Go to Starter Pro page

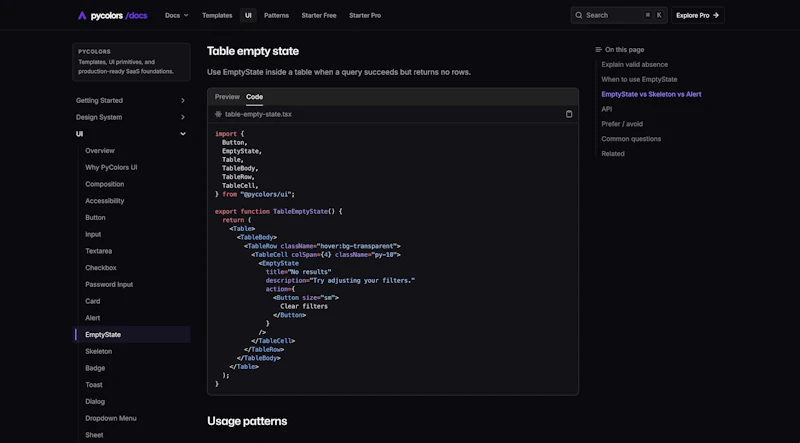(365, 15)
